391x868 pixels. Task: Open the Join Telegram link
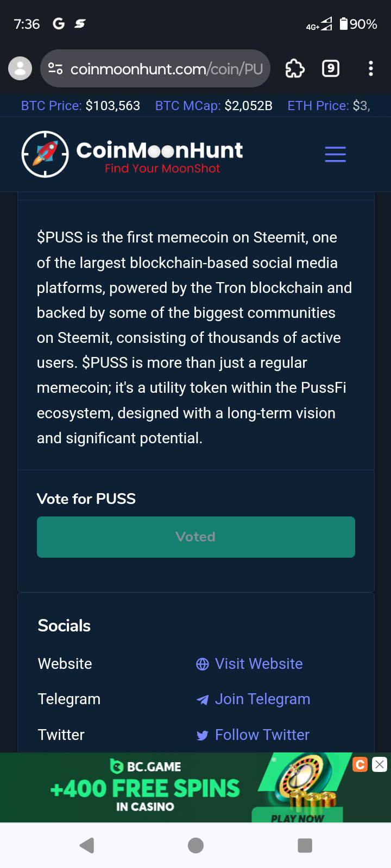(262, 699)
